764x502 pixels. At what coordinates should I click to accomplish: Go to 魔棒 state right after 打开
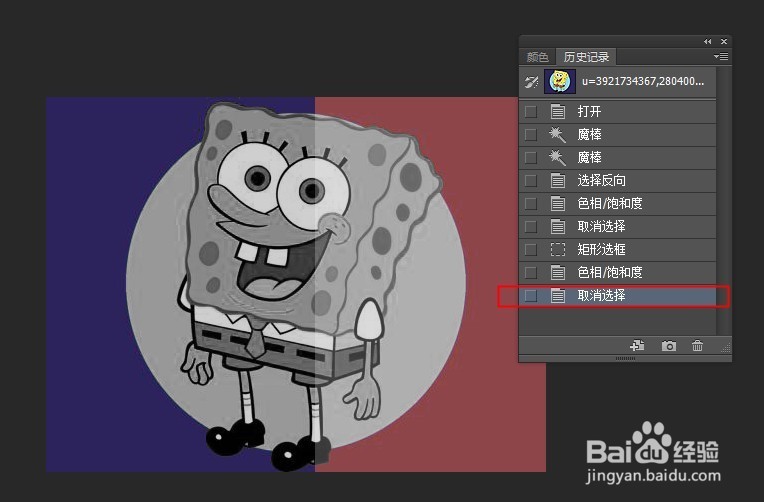click(x=618, y=135)
